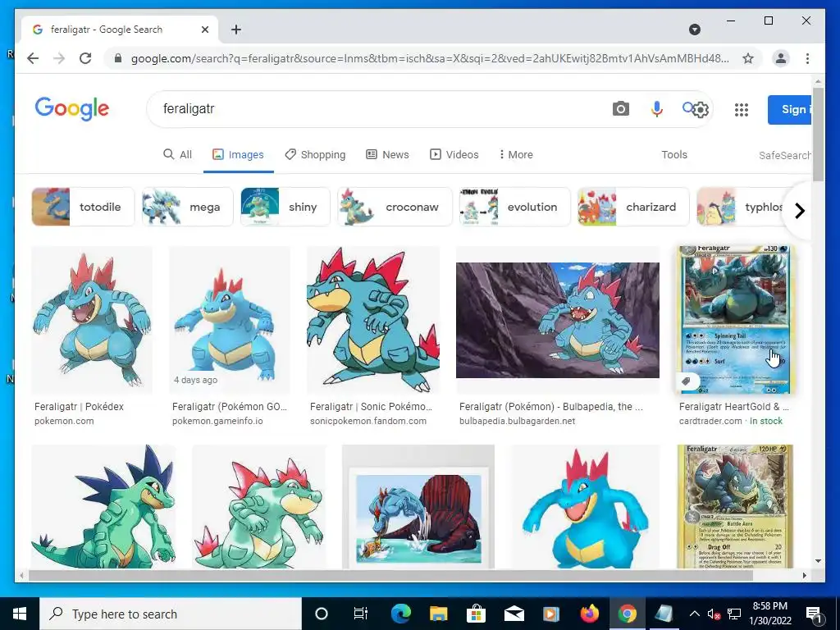Open the green blue-spiked Feraligatr image
The height and width of the screenshot is (630, 840).
103,506
